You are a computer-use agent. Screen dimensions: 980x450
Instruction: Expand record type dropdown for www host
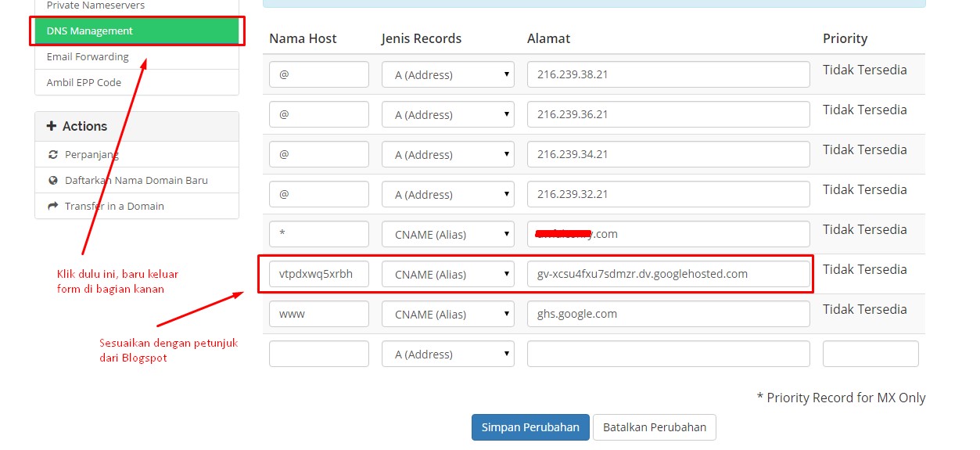pyautogui.click(x=448, y=315)
